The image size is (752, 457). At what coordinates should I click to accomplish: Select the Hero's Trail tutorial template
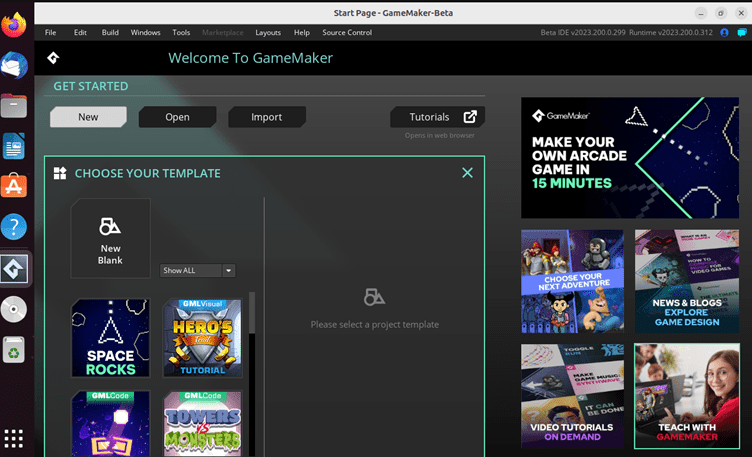click(202, 338)
